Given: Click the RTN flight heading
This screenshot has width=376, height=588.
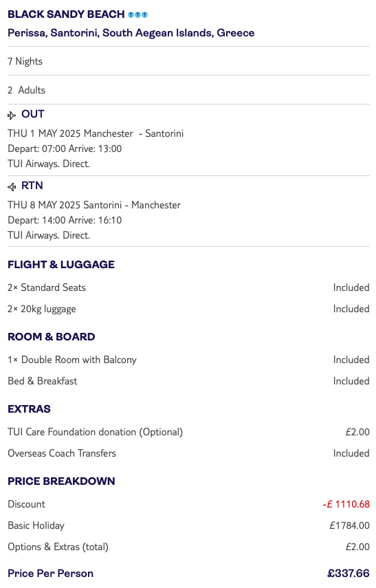Looking at the screenshot, I should [x=32, y=186].
